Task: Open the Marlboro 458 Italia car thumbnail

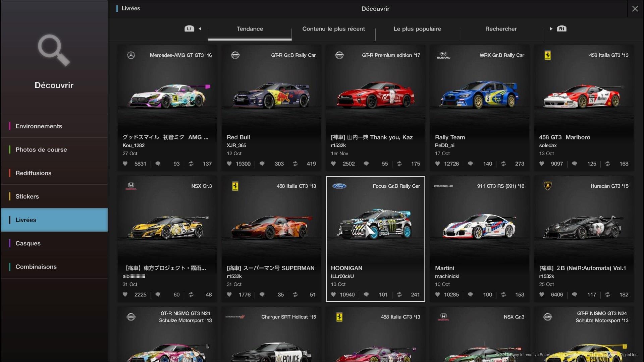Action: coord(584,97)
